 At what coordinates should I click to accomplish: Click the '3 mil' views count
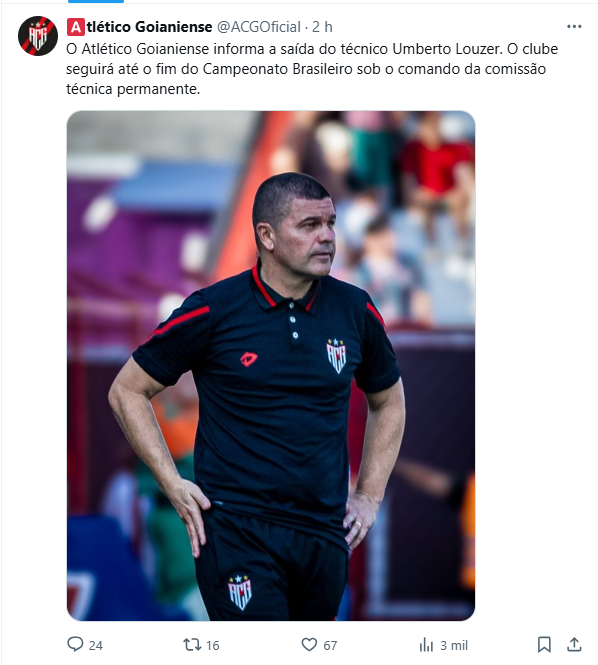(x=454, y=645)
